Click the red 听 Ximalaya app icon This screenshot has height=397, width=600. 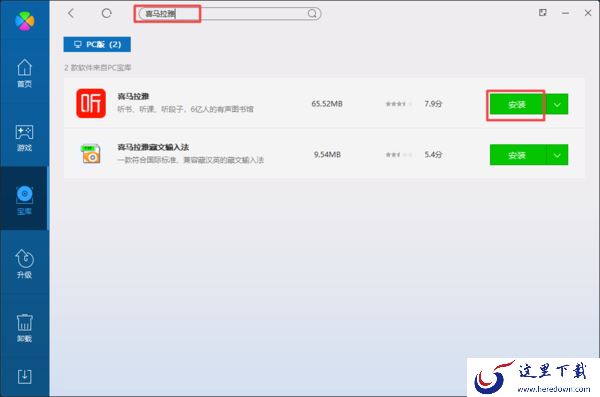(91, 103)
